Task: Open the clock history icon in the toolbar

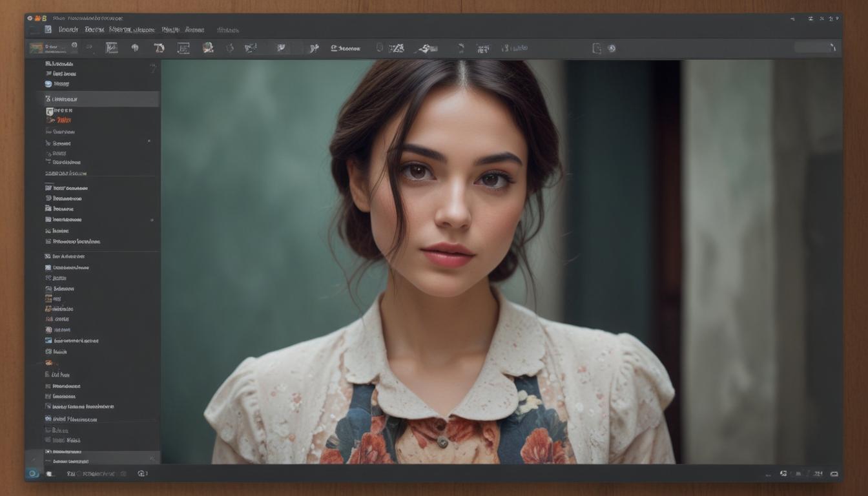Action: 611,48
